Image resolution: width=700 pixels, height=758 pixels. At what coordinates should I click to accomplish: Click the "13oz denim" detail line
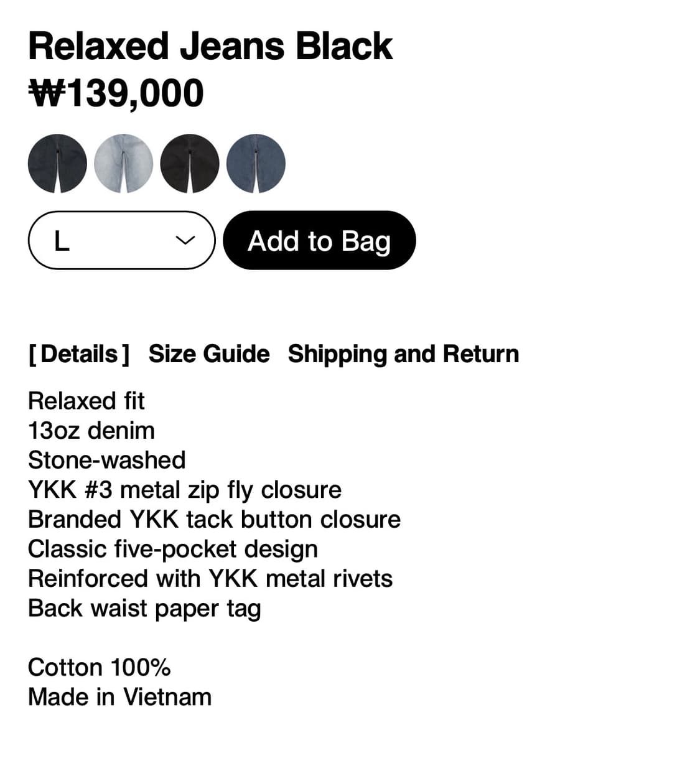(91, 431)
